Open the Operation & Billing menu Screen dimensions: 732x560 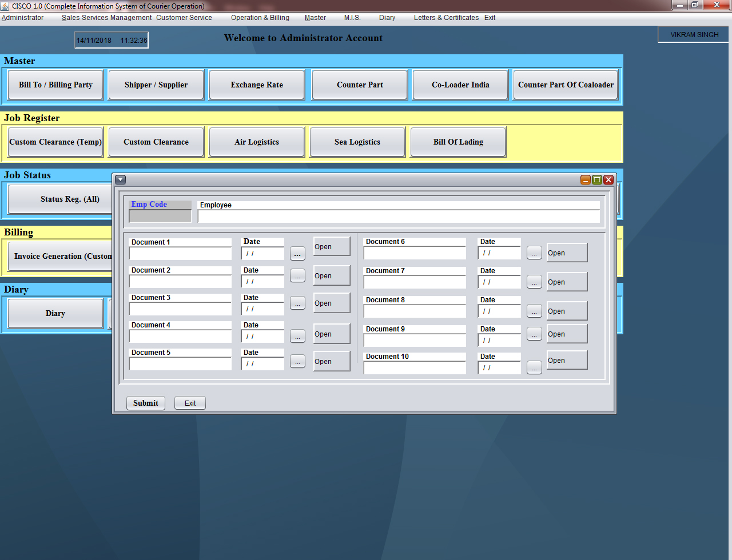(x=260, y=18)
